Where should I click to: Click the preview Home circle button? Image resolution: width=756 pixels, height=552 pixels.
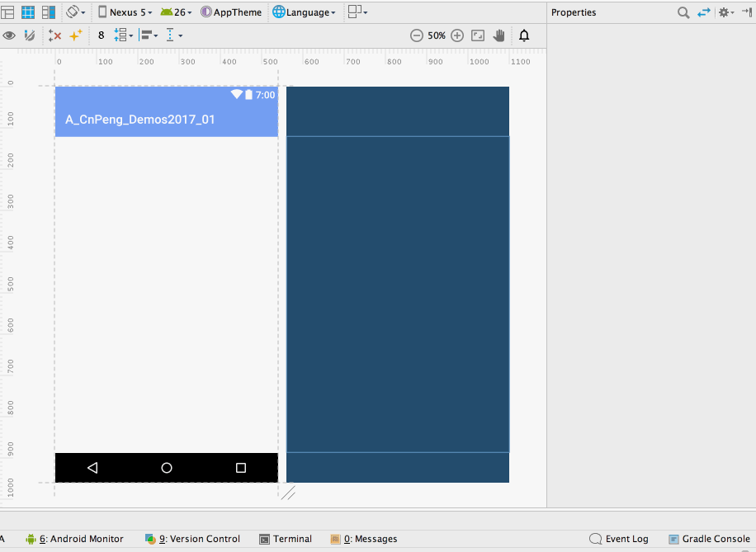(167, 468)
